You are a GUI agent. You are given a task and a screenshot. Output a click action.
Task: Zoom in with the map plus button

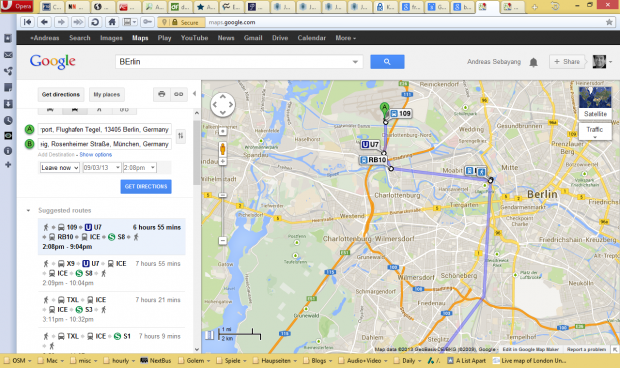tap(223, 161)
